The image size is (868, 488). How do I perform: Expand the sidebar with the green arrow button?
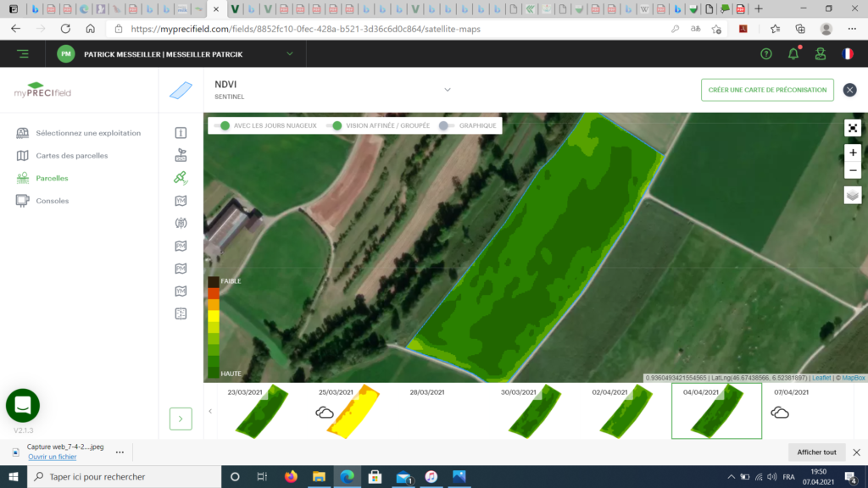[x=181, y=418]
